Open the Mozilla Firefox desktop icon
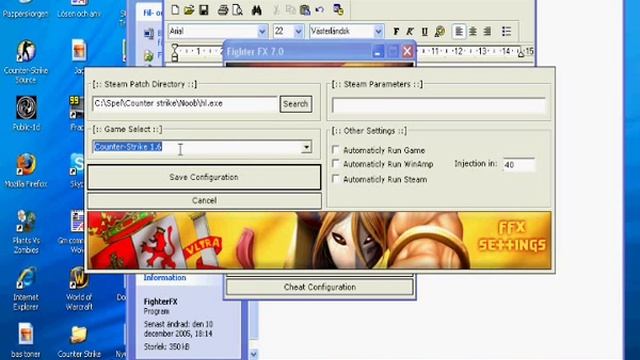 pos(26,170)
